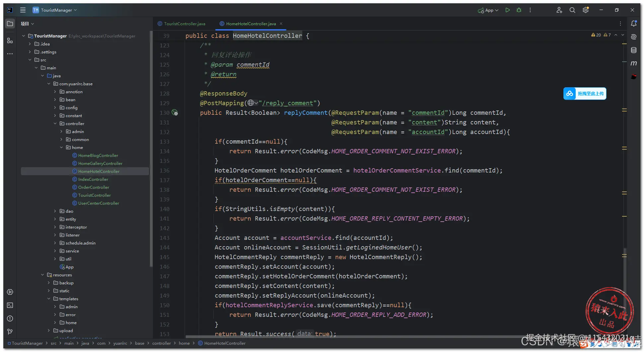The width and height of the screenshot is (644, 352).
Task: Close the HomeHotelController.java tab
Action: (x=281, y=24)
